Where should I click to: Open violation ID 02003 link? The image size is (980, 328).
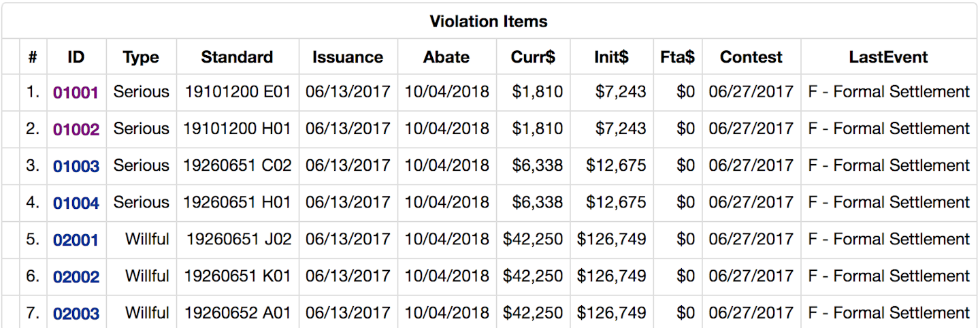click(76, 314)
